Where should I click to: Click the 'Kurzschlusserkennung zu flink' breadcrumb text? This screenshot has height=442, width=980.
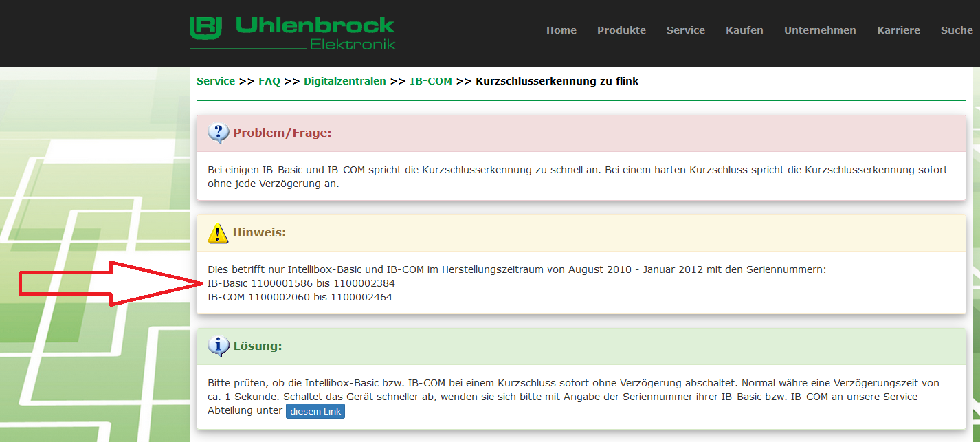(557, 81)
